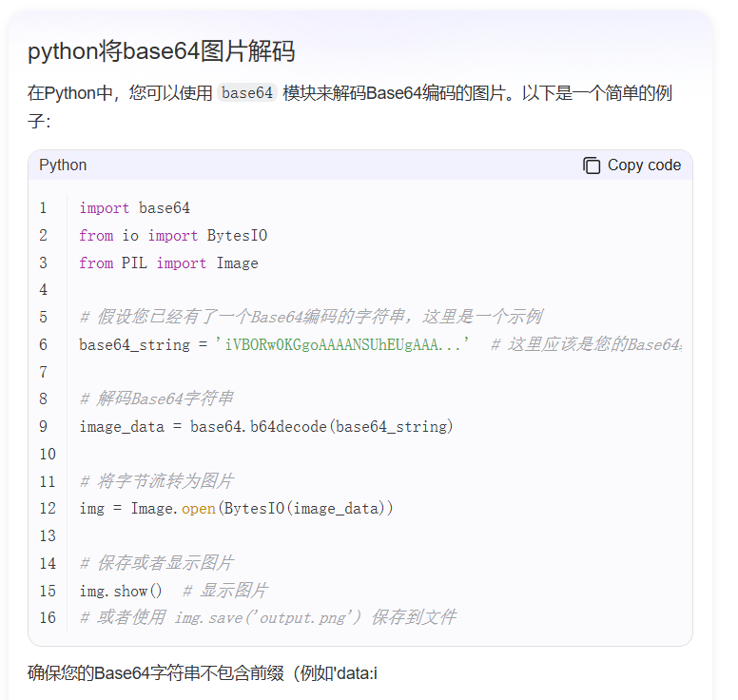Image resolution: width=738 pixels, height=700 pixels.
Task: Click the "# 解码Base64字符串" comment
Action: pyautogui.click(x=157, y=399)
